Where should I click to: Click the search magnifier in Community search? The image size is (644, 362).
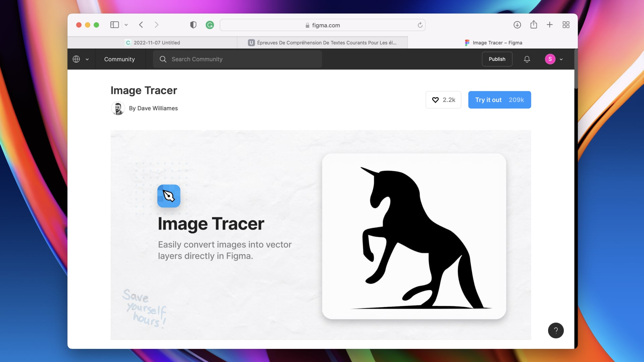point(163,59)
